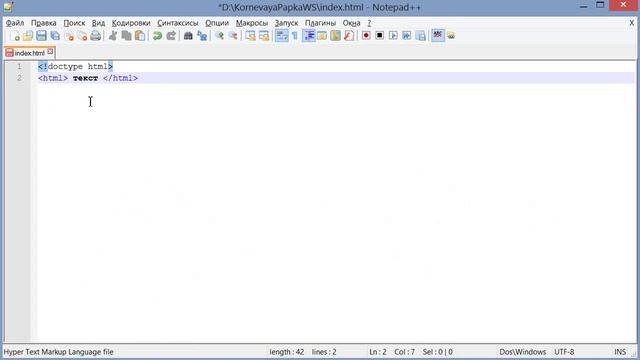
Task: Play back the recorded macro
Action: coord(393,36)
